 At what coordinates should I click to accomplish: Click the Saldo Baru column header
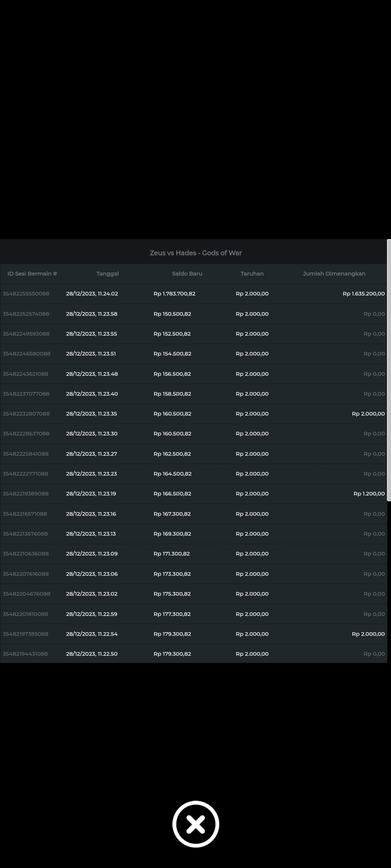(187, 274)
